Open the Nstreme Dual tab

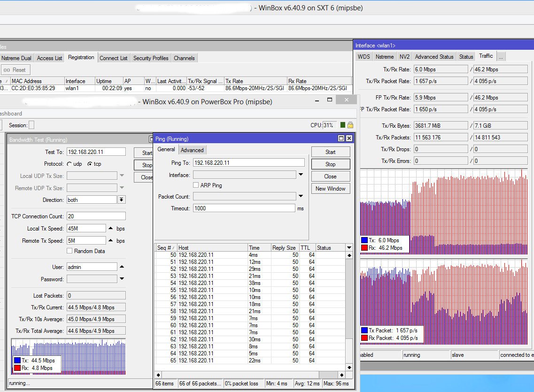pyautogui.click(x=16, y=58)
